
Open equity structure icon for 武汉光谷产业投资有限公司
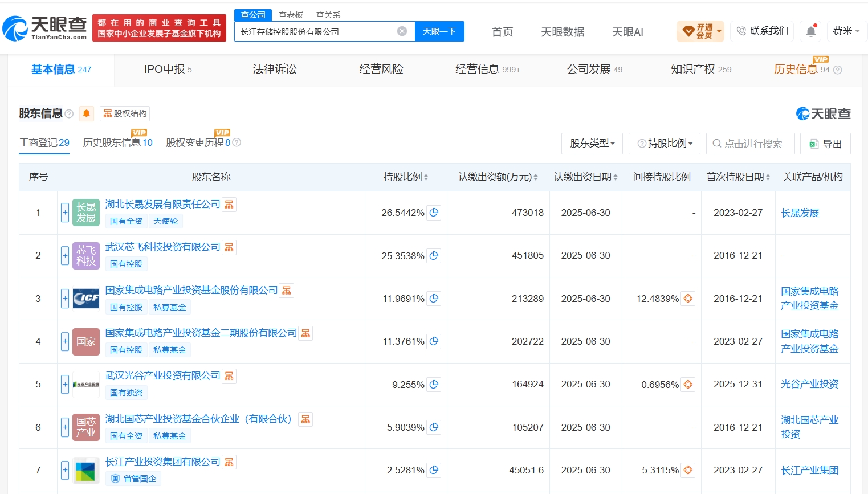tap(229, 376)
